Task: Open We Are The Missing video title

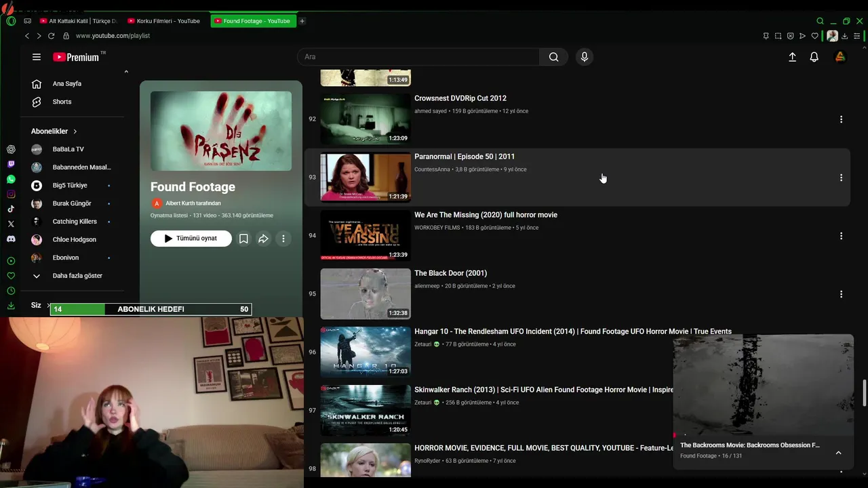Action: pyautogui.click(x=486, y=215)
